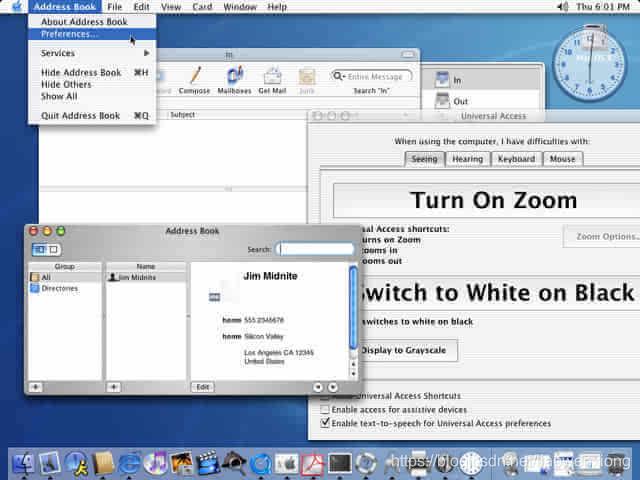Open the File menu
This screenshot has height=480, width=640.
(x=115, y=7)
